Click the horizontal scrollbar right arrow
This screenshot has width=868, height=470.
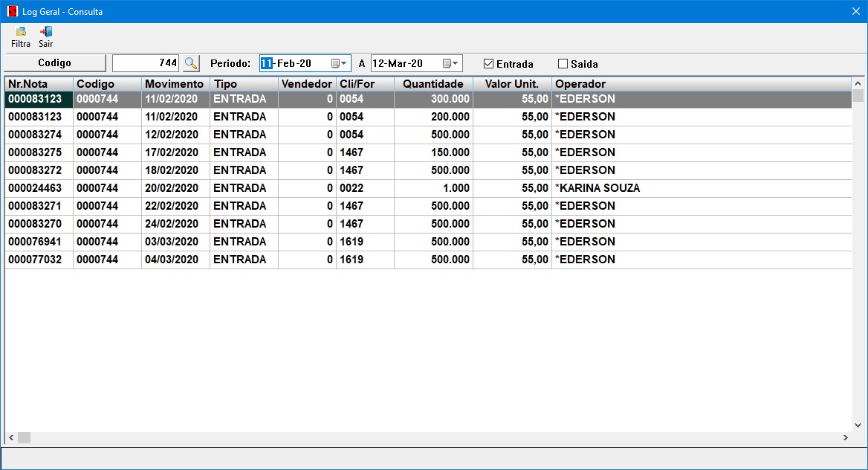845,438
